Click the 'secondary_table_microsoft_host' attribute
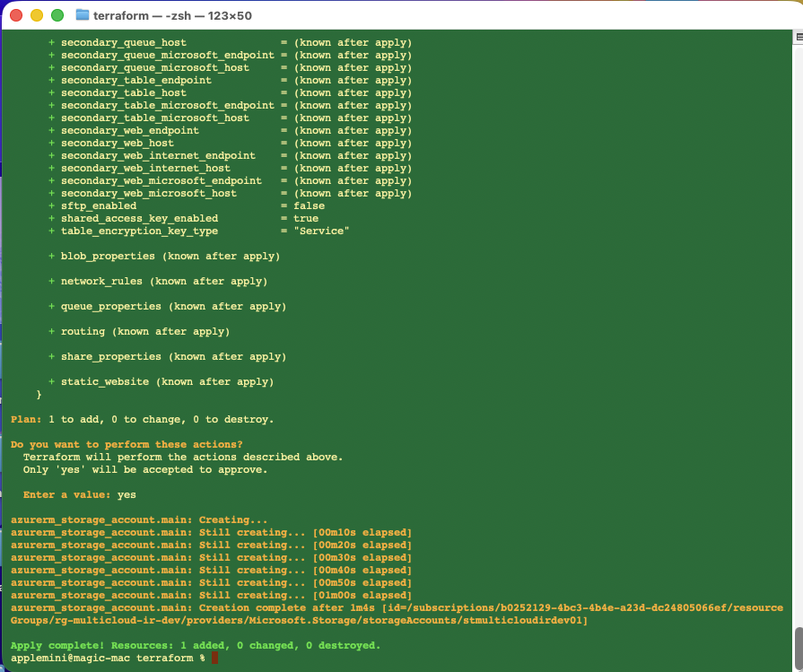 (155, 118)
